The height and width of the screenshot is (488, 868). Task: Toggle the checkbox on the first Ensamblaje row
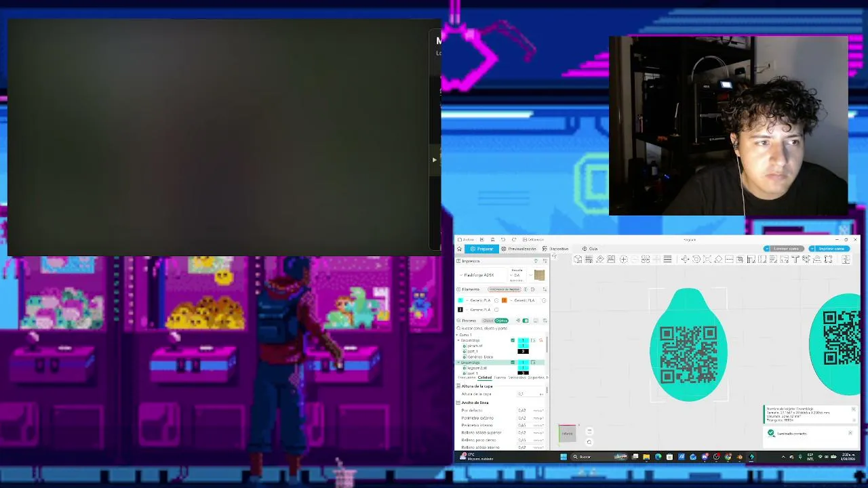pyautogui.click(x=513, y=340)
